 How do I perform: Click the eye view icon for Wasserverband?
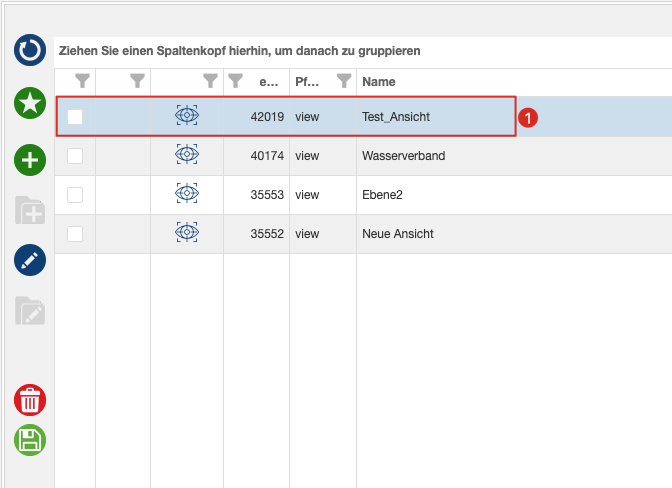coord(187,154)
